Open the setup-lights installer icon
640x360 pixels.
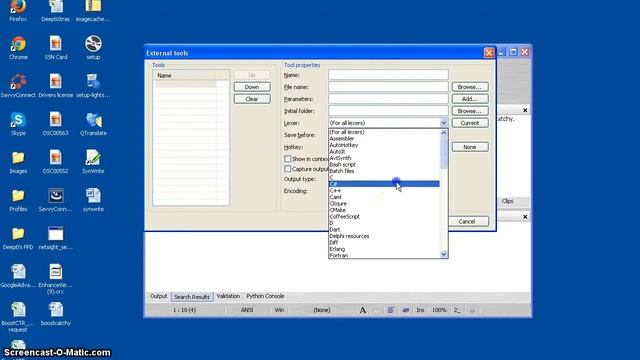coord(93,85)
